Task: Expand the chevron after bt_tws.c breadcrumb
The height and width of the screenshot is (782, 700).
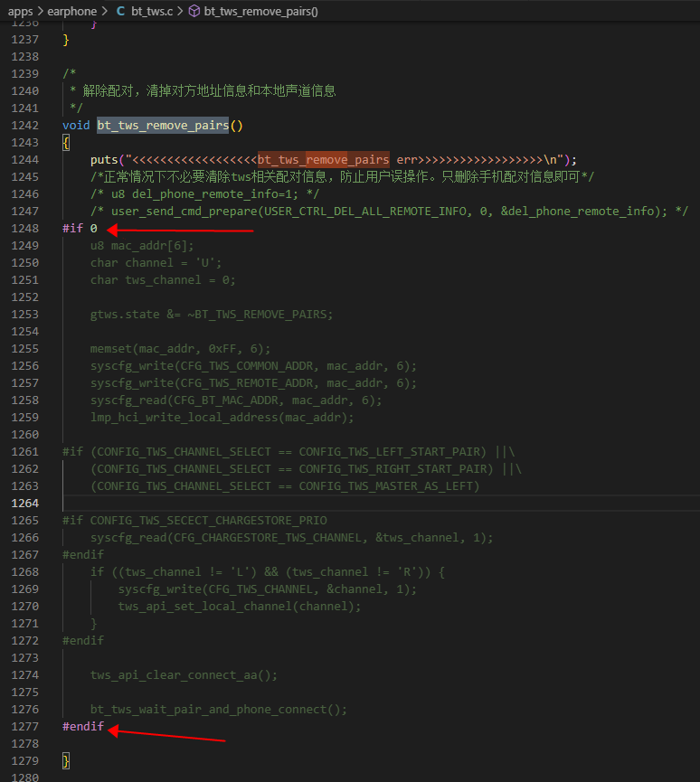Action: (180, 11)
